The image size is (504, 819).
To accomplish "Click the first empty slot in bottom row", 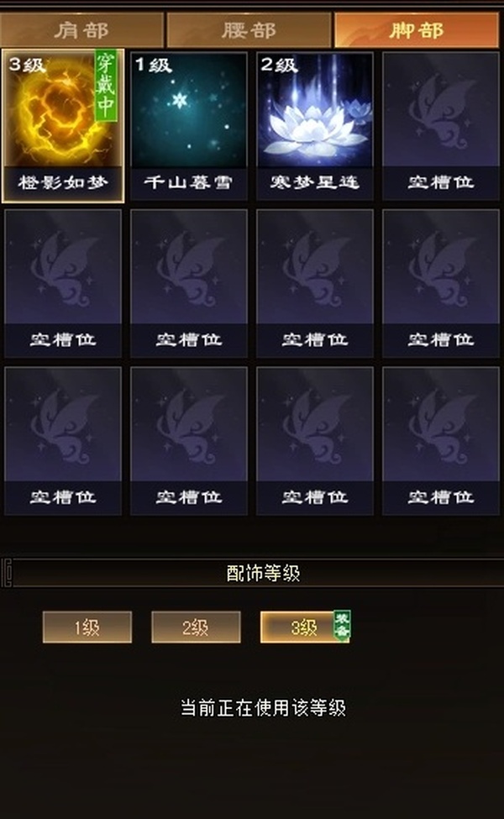I will pos(63,441).
